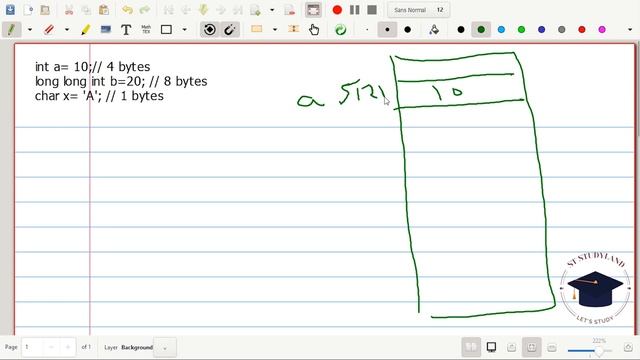The height and width of the screenshot is (360, 640).
Task: Select the rectangle region selection tool
Action: click(256, 29)
